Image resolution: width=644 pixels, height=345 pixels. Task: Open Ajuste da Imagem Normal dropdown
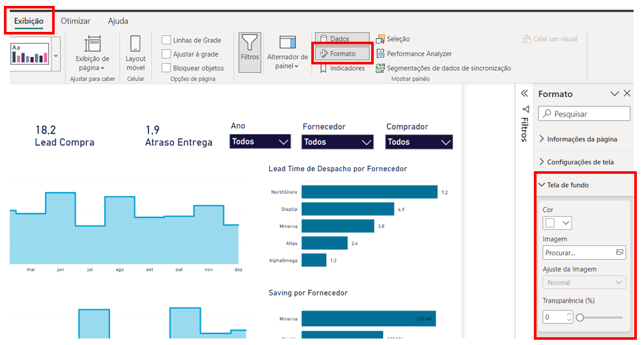click(x=584, y=283)
